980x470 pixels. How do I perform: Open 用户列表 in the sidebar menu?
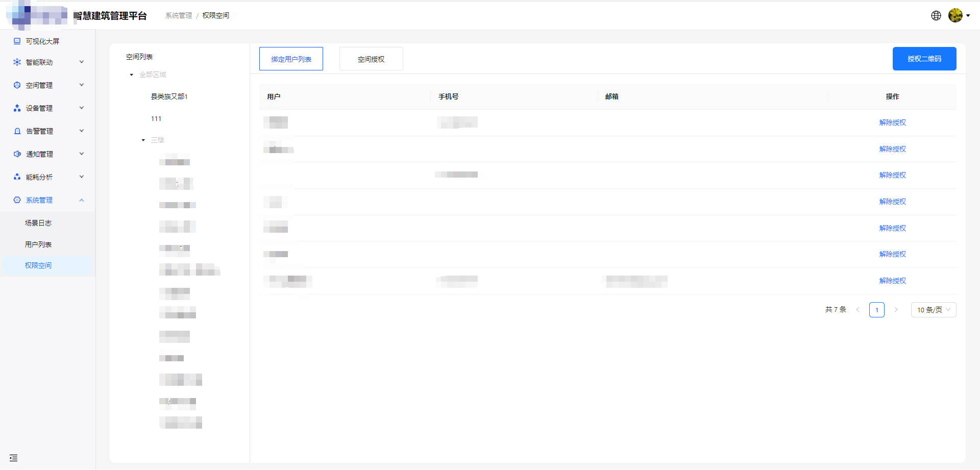38,244
